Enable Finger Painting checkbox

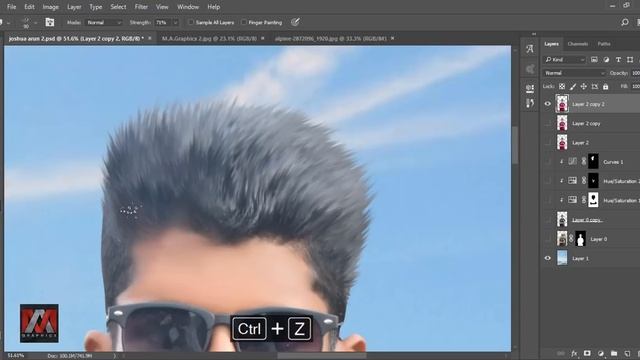[244, 22]
